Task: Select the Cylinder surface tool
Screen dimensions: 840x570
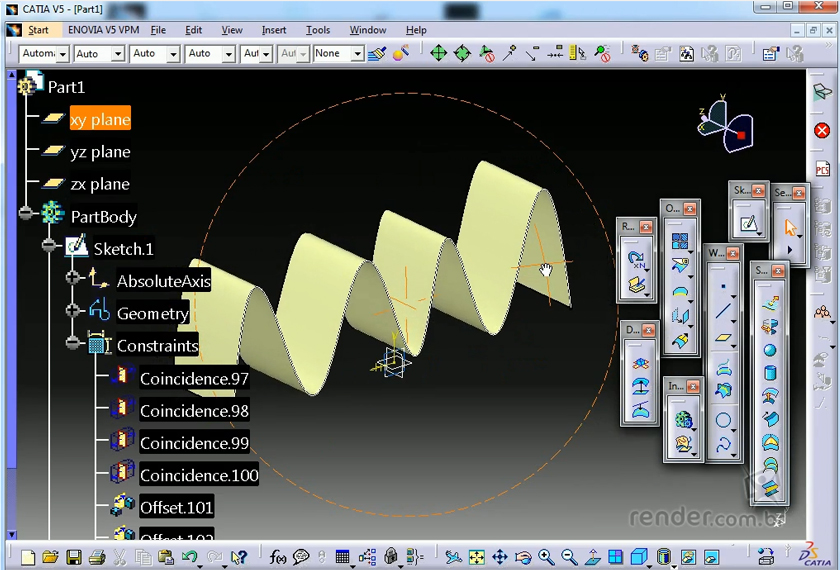Action: point(770,373)
